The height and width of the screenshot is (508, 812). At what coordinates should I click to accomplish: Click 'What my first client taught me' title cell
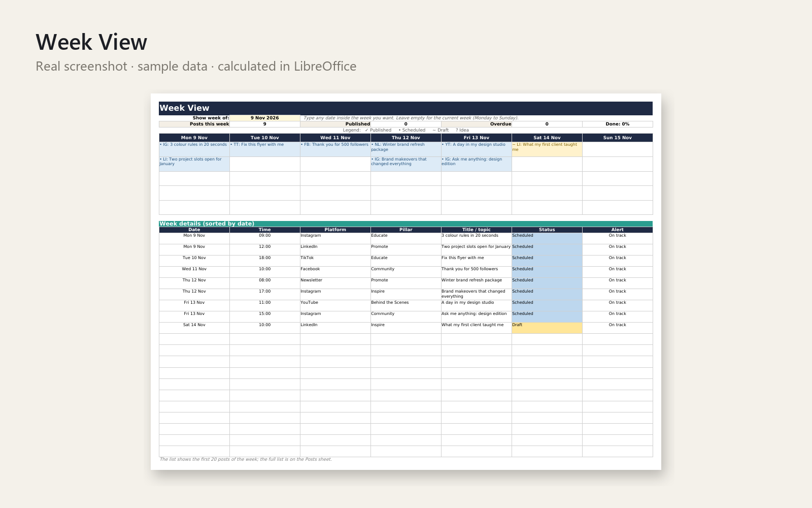pos(477,328)
